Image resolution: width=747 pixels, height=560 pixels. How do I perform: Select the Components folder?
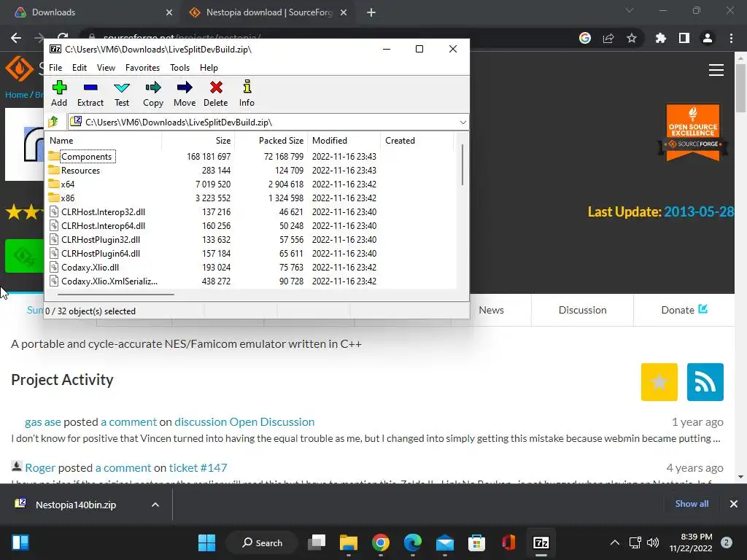[x=86, y=157]
